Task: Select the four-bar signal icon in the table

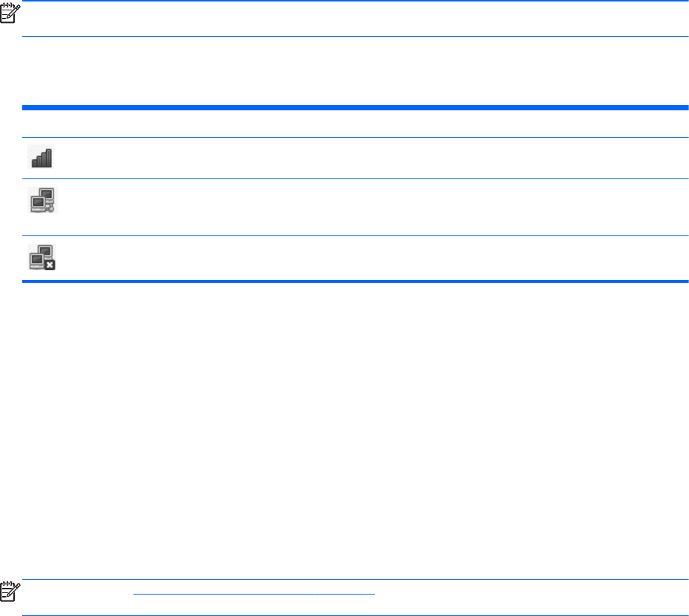Action: (x=41, y=158)
